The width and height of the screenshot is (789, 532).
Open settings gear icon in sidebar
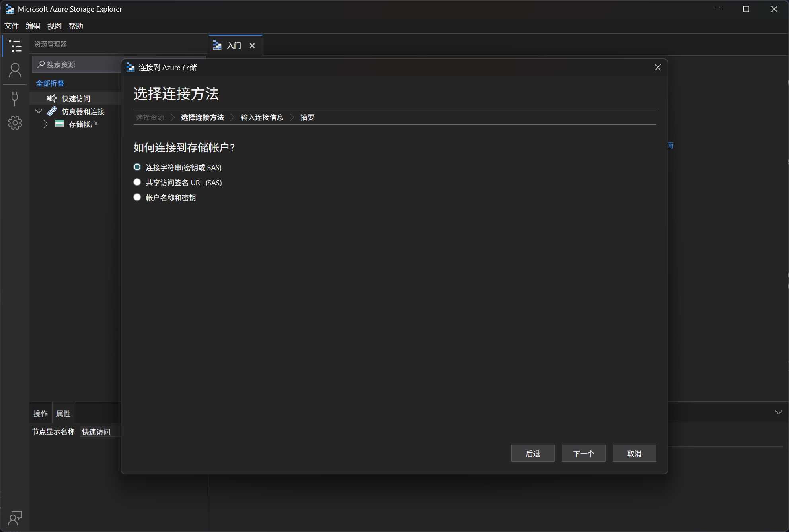pyautogui.click(x=15, y=123)
